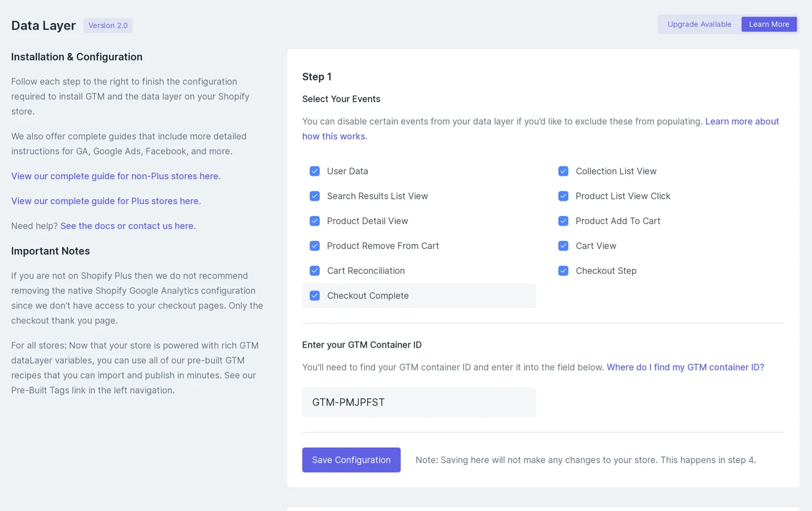This screenshot has height=511, width=812.
Task: Disable the Product Add To Cart event
Action: coord(563,221)
